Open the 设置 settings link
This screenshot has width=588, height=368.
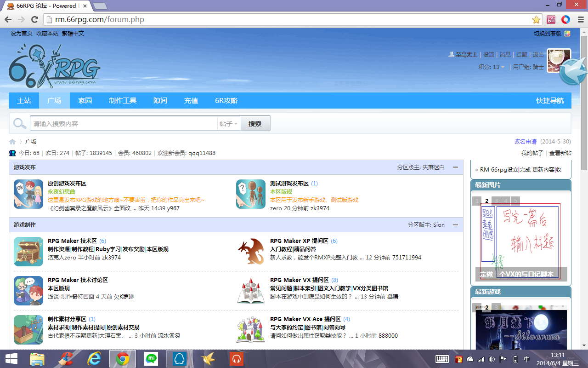tap(489, 54)
